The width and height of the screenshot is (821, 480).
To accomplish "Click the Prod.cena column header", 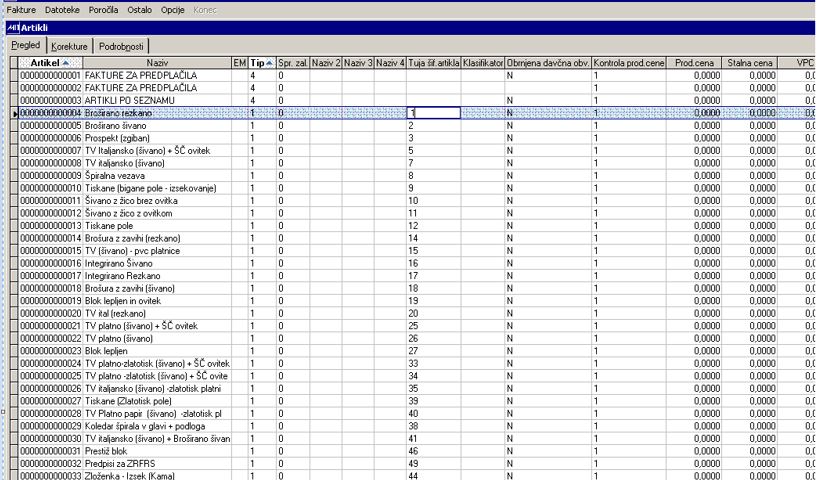I will click(x=694, y=63).
